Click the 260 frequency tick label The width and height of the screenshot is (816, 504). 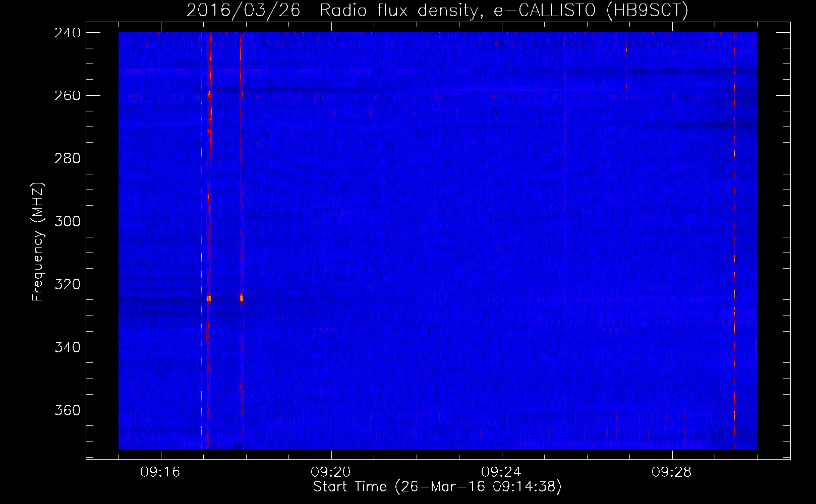pos(67,96)
